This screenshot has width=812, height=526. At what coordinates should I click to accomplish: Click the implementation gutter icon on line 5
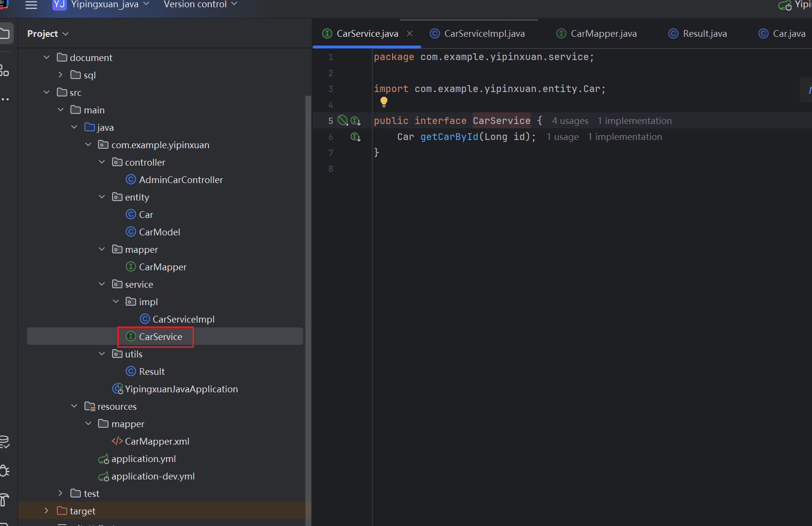355,121
